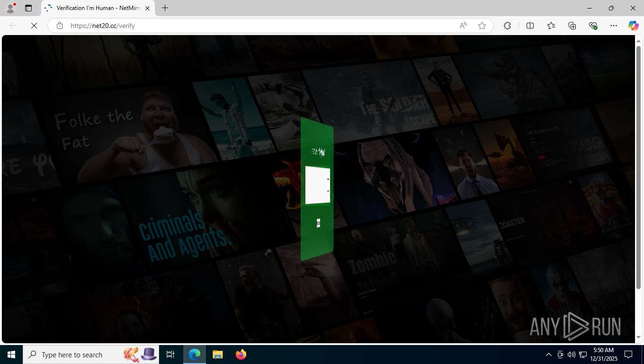Add this page to favorites star

[x=482, y=26]
